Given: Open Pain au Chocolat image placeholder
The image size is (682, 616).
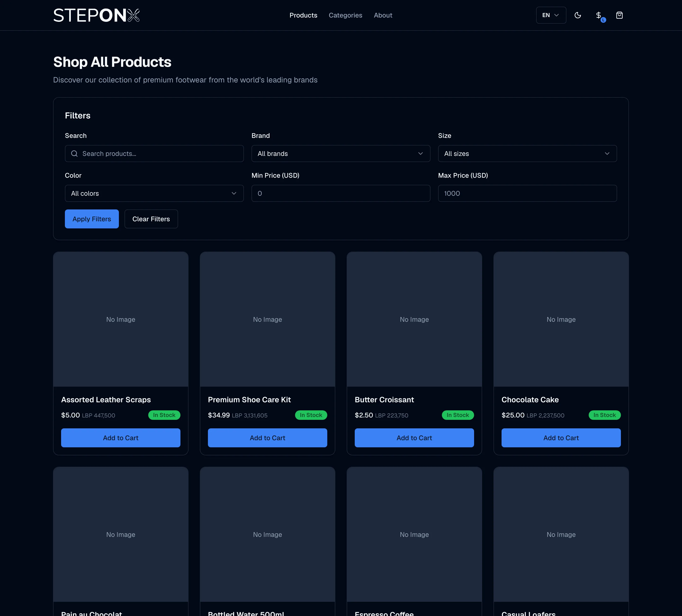Looking at the screenshot, I should [x=121, y=534].
